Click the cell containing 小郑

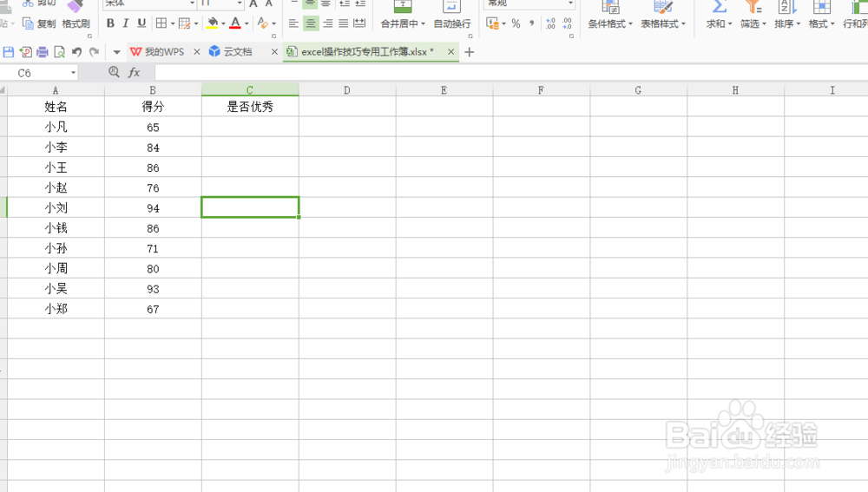tap(56, 309)
